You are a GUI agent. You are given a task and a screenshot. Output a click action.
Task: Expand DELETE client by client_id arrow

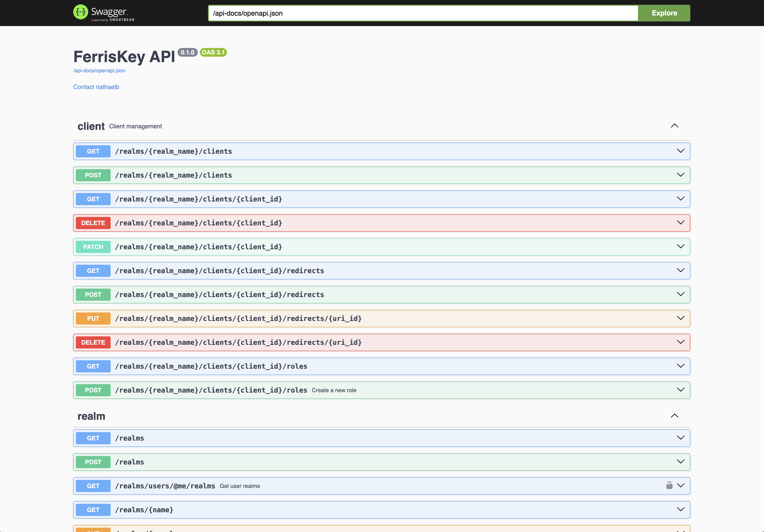pyautogui.click(x=681, y=222)
